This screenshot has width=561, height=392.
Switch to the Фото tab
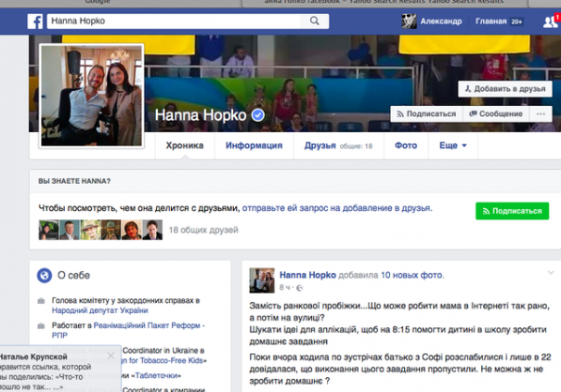[406, 145]
